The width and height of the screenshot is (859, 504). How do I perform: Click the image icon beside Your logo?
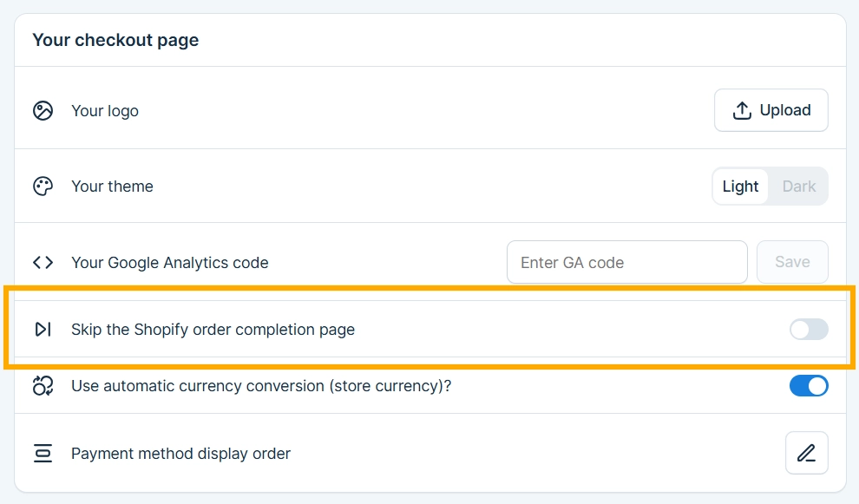coord(43,111)
